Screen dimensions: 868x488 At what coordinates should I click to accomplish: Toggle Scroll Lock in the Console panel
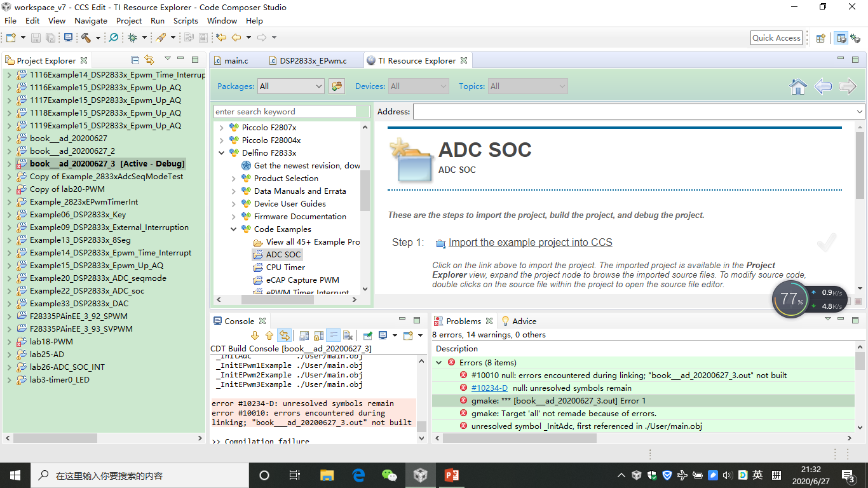pyautogui.click(x=317, y=335)
